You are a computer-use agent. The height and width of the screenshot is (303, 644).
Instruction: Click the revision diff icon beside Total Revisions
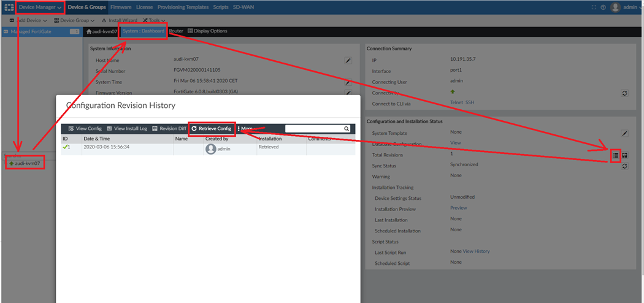click(x=625, y=156)
